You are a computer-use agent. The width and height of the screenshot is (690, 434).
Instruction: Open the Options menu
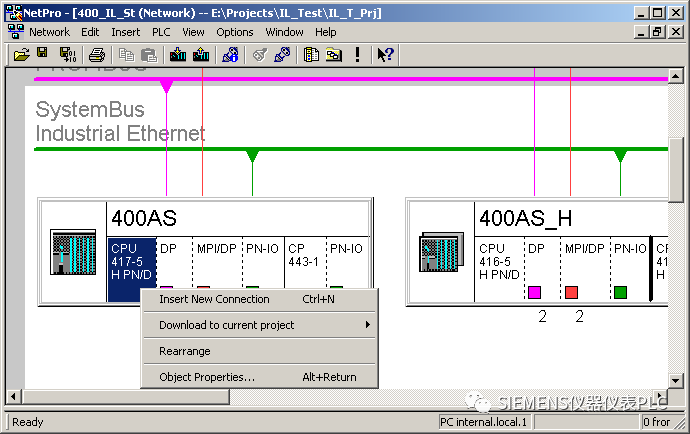coord(235,32)
